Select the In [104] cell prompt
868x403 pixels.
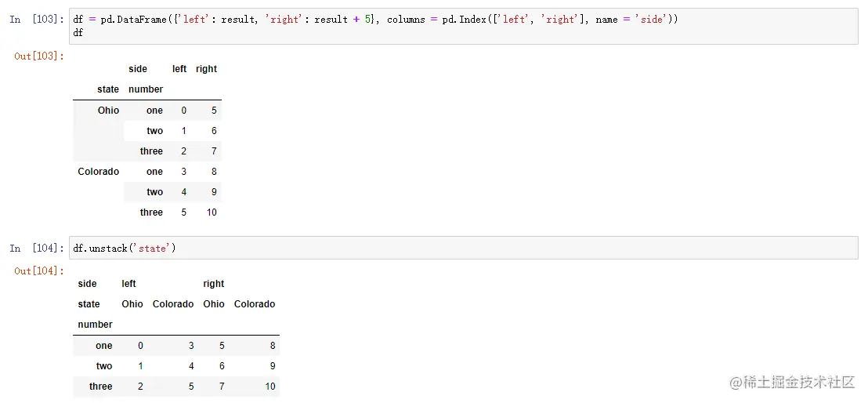click(x=37, y=248)
